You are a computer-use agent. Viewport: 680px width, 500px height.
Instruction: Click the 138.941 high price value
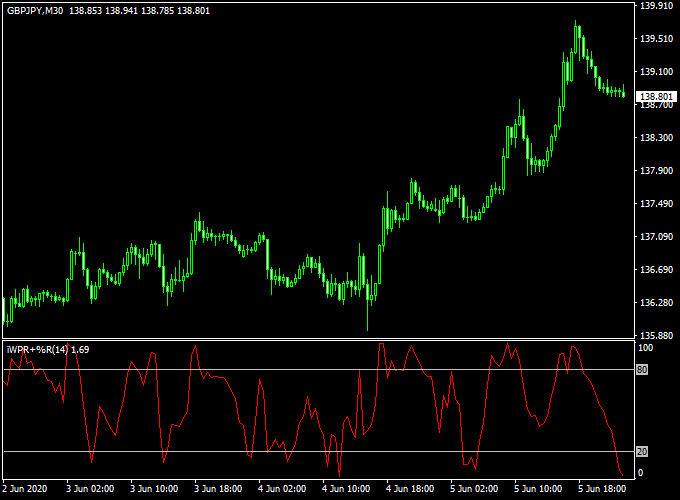tap(121, 11)
